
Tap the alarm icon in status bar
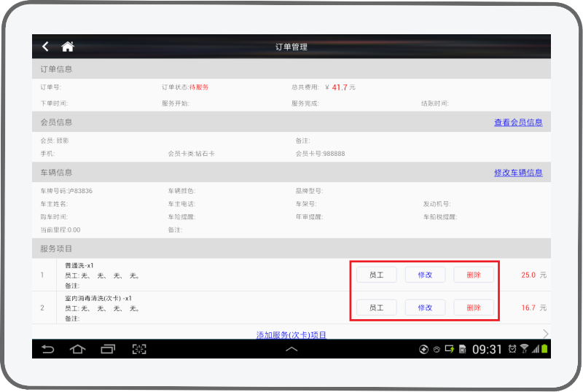pyautogui.click(x=512, y=349)
